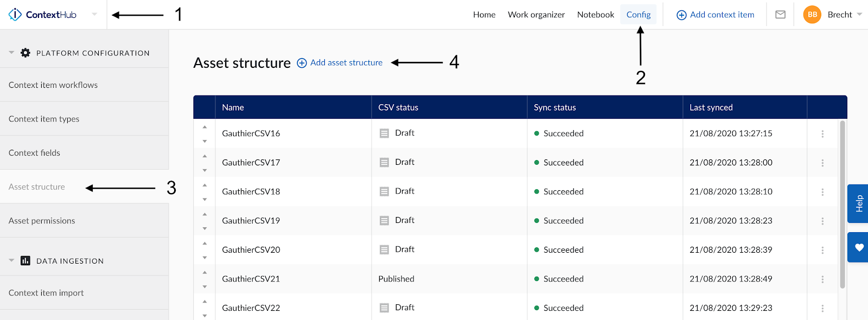Screen dimensions: 868x320
Task: Expand dropdown next to ContextHub logo
Action: coord(94,15)
